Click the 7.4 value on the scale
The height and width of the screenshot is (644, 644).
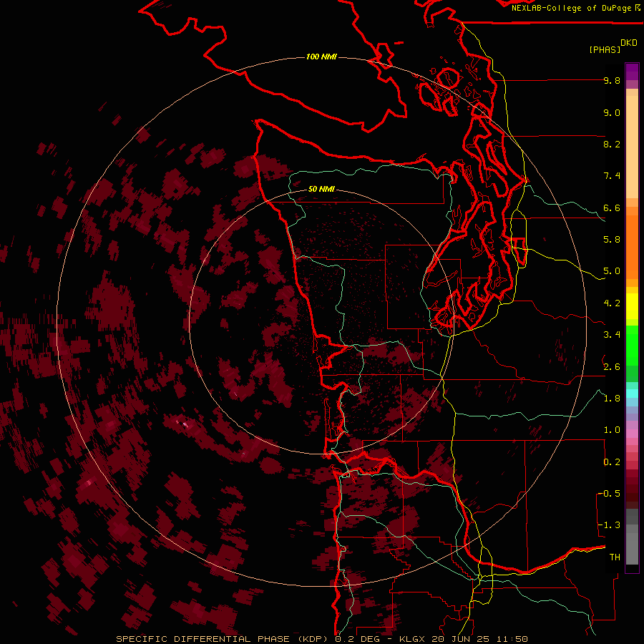[612, 176]
